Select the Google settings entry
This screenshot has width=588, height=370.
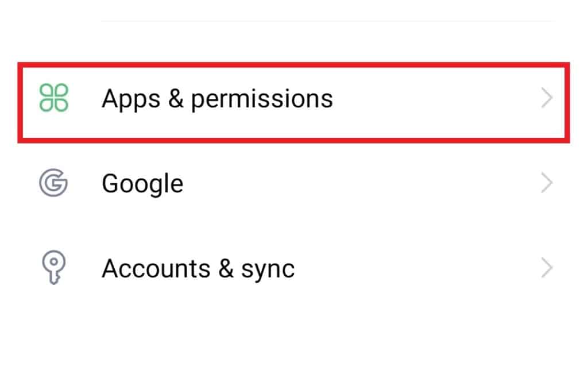click(x=293, y=183)
